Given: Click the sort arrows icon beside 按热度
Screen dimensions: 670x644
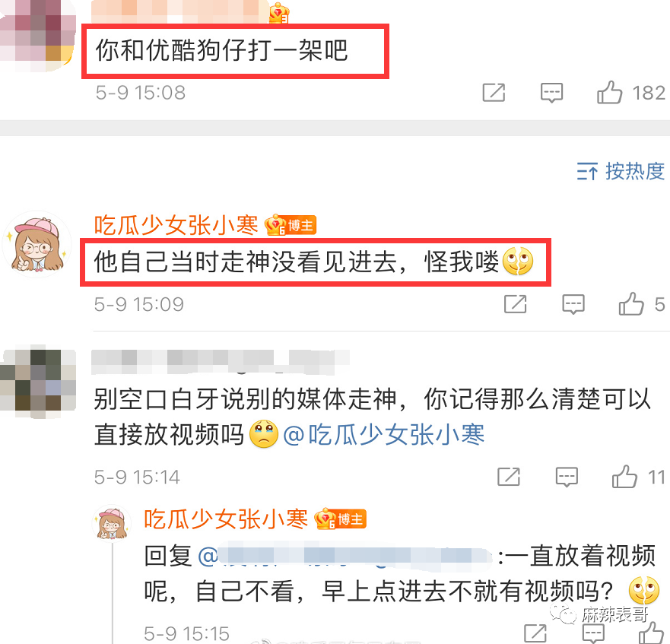Looking at the screenshot, I should (x=587, y=172).
